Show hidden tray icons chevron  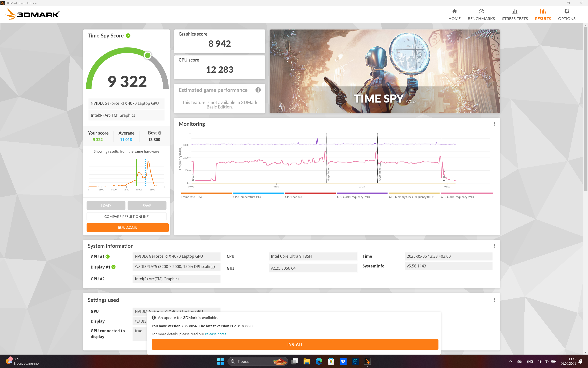click(510, 361)
